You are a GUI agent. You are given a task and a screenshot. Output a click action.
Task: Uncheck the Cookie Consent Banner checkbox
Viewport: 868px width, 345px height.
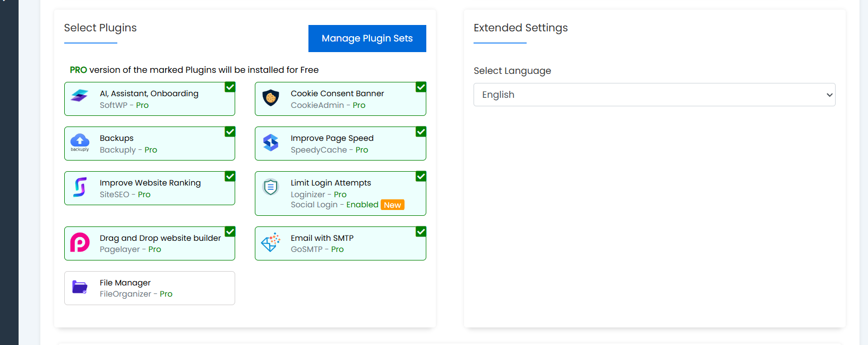click(x=421, y=87)
